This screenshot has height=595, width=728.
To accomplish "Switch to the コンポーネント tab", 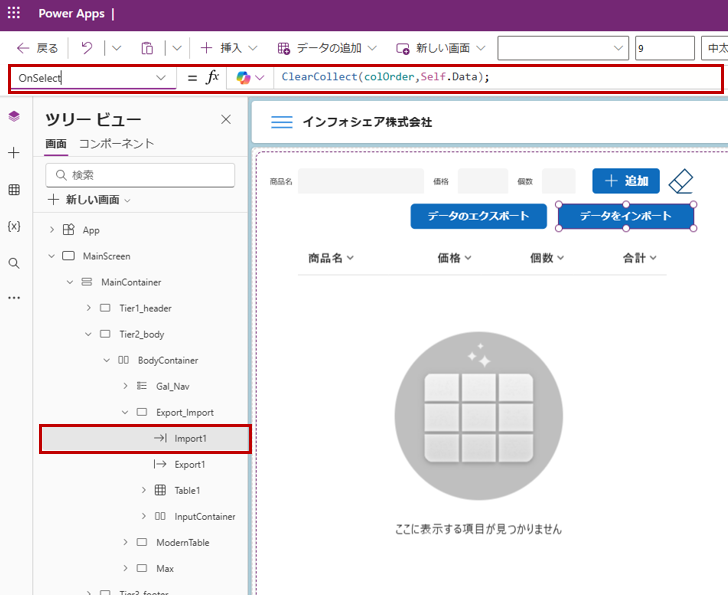I will [116, 144].
